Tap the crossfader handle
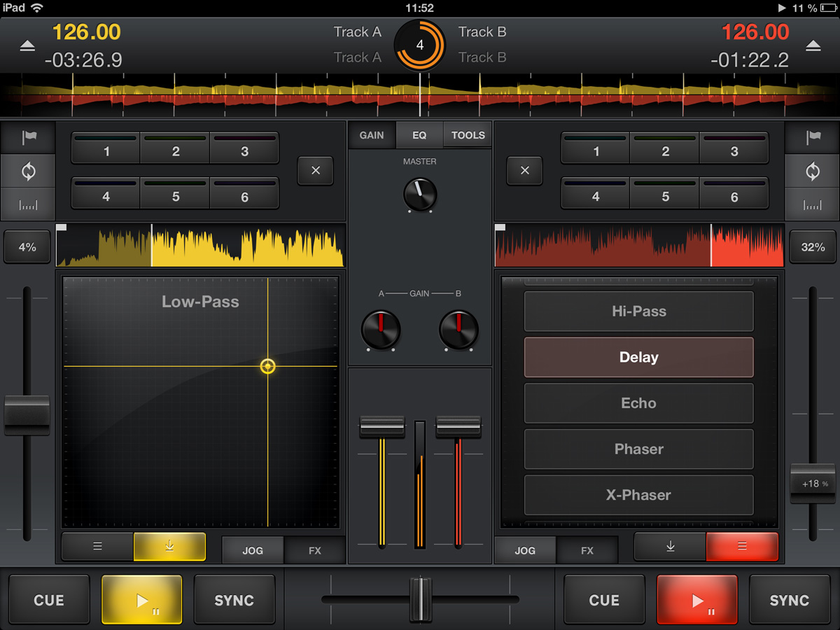This screenshot has width=840, height=630. tap(420, 599)
